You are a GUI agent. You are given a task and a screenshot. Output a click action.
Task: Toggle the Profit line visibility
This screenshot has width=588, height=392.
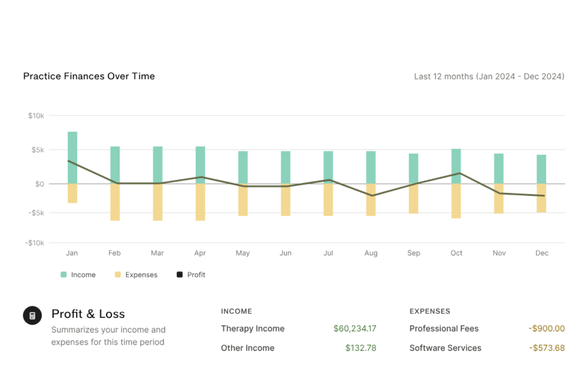point(191,274)
